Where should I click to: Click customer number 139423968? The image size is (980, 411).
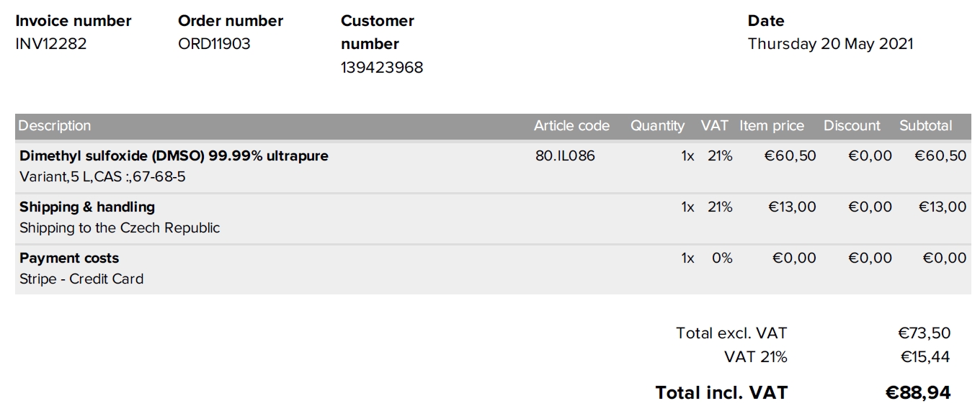(382, 68)
